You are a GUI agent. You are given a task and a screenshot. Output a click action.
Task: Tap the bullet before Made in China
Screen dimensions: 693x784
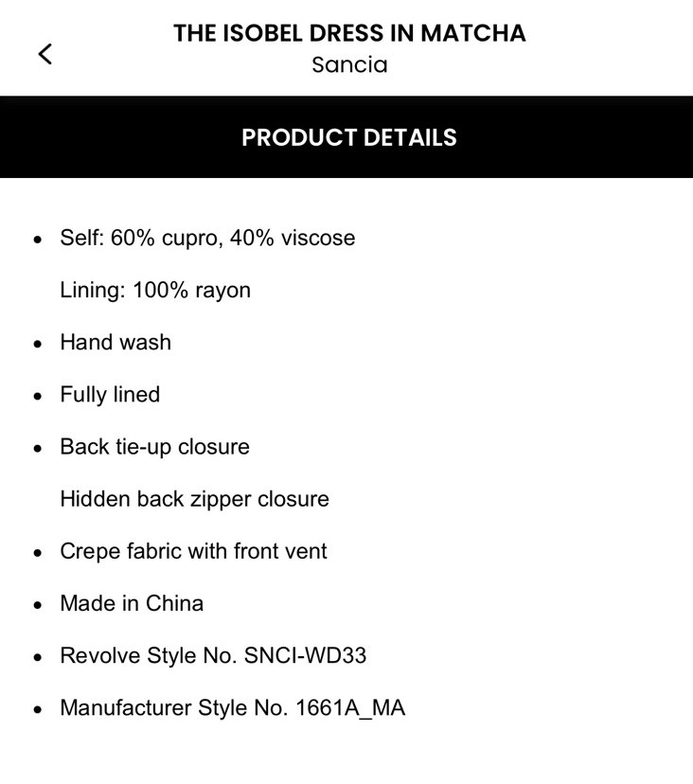click(x=38, y=604)
